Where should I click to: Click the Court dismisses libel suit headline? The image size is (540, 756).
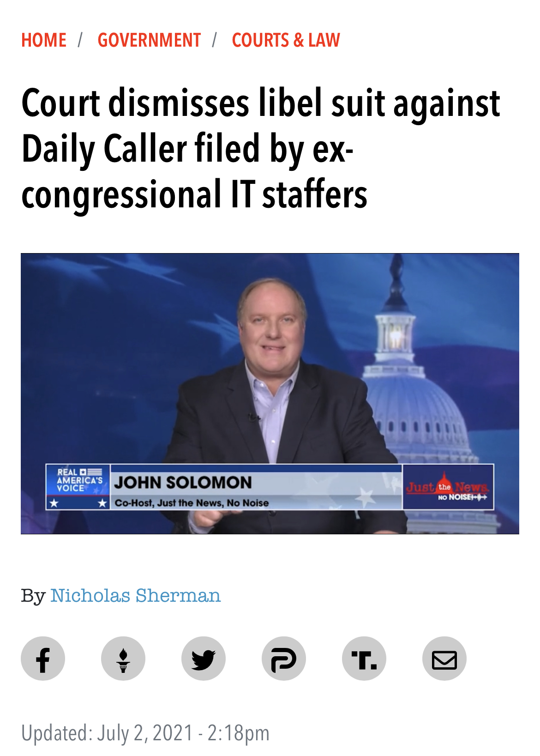261,149
